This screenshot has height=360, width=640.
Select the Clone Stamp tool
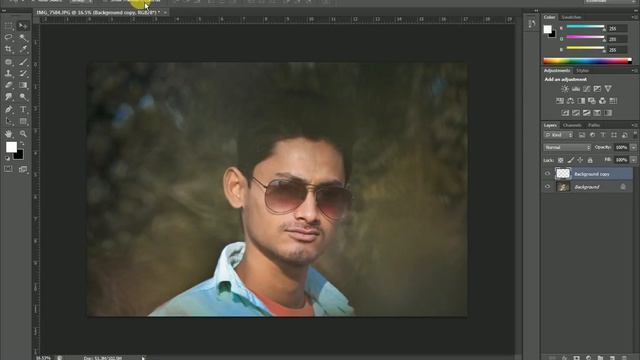pyautogui.click(x=9, y=73)
